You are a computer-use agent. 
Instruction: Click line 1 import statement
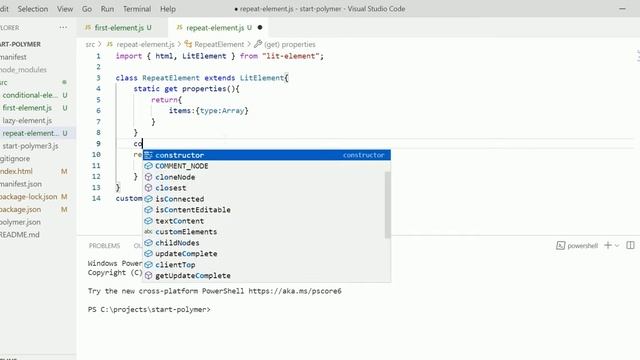tap(220, 56)
